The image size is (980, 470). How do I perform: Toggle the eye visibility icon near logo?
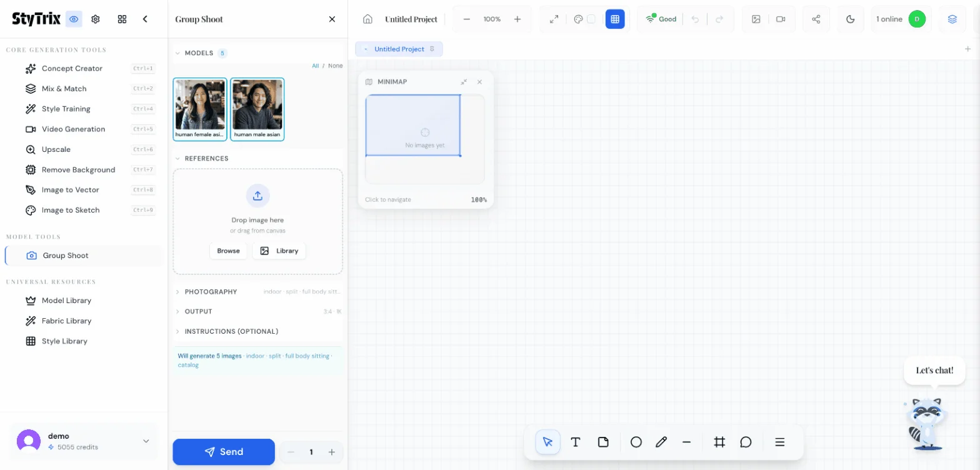(74, 19)
